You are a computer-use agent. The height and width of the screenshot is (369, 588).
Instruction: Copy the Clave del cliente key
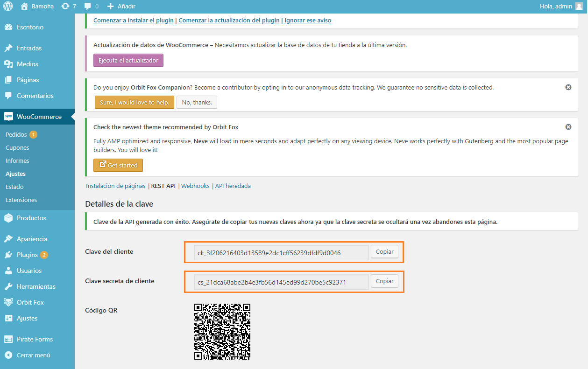pos(384,252)
